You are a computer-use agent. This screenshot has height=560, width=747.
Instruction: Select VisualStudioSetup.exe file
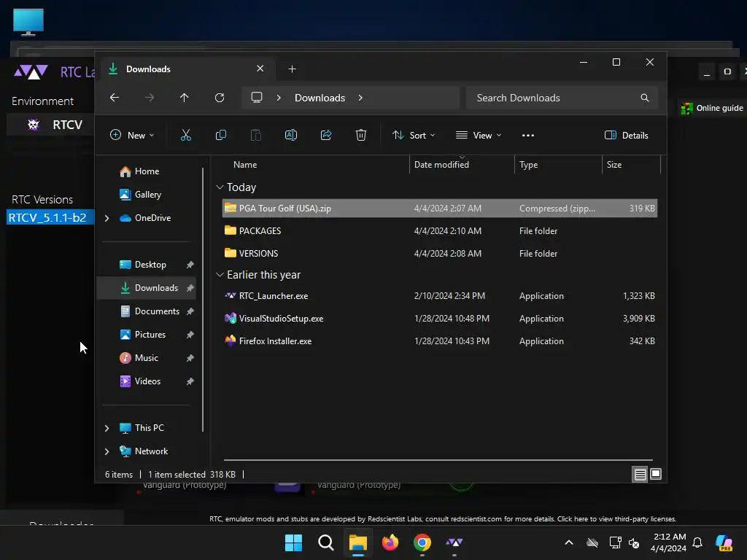(440, 319)
